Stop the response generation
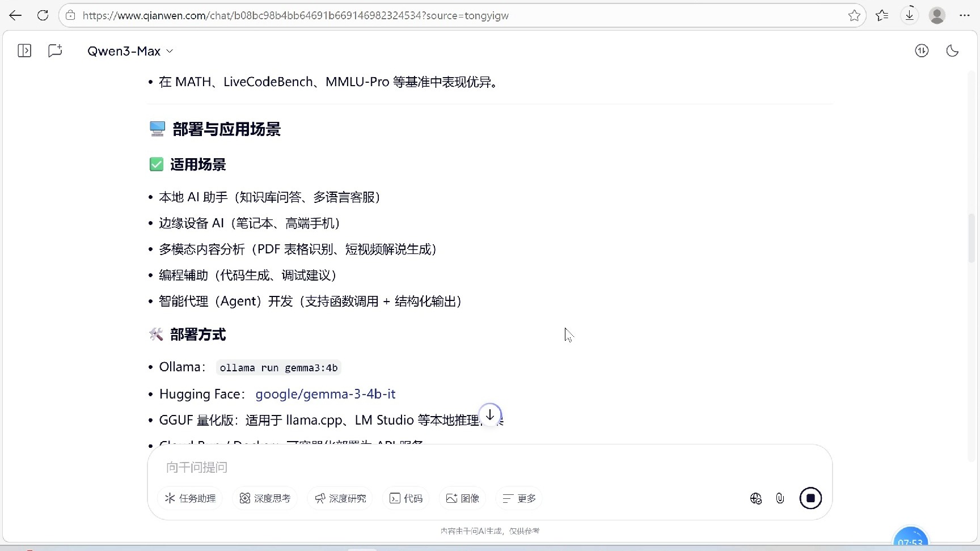 coord(810,498)
